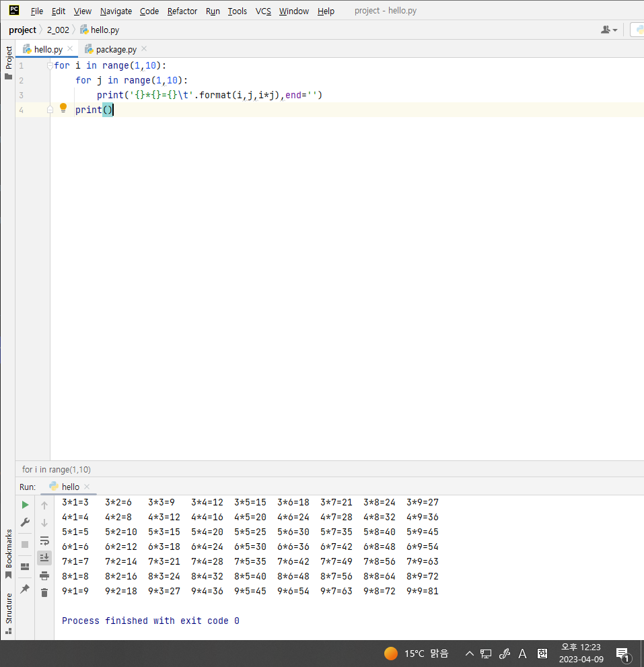Open the clock showing 12:23
Viewport: 644px width, 667px height.
pos(581,653)
